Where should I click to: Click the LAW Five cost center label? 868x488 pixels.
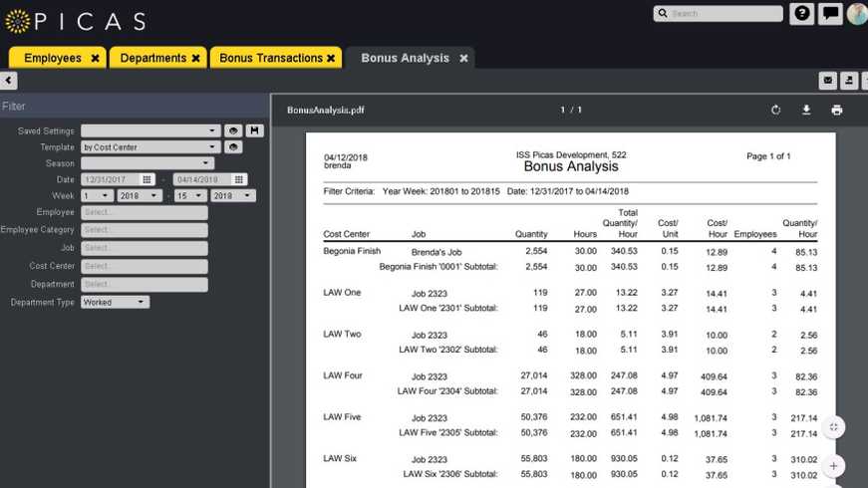[x=342, y=417]
